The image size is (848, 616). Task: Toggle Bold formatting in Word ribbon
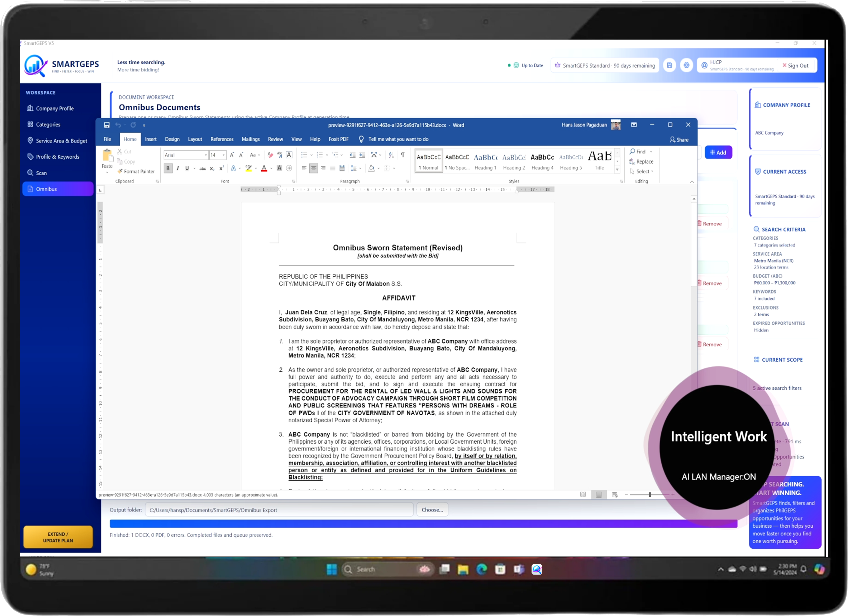pyautogui.click(x=168, y=168)
